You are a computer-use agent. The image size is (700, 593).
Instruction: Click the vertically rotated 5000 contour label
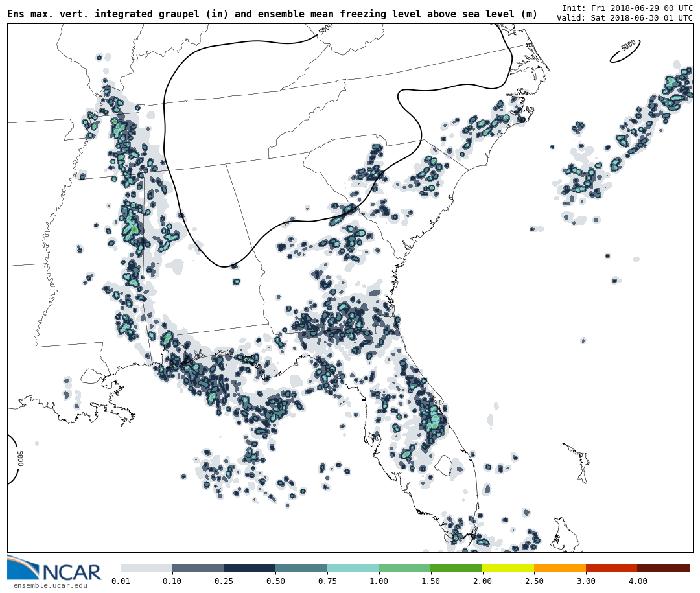(20, 458)
